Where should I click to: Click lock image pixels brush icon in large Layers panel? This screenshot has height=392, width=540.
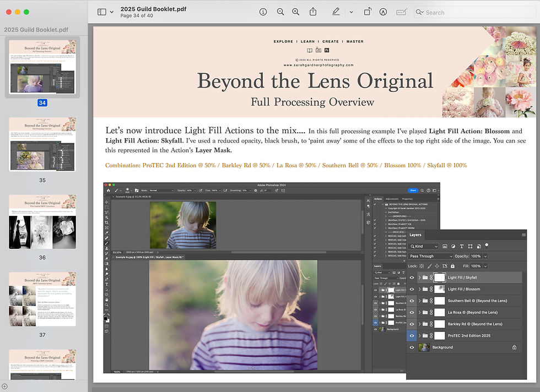(429, 266)
